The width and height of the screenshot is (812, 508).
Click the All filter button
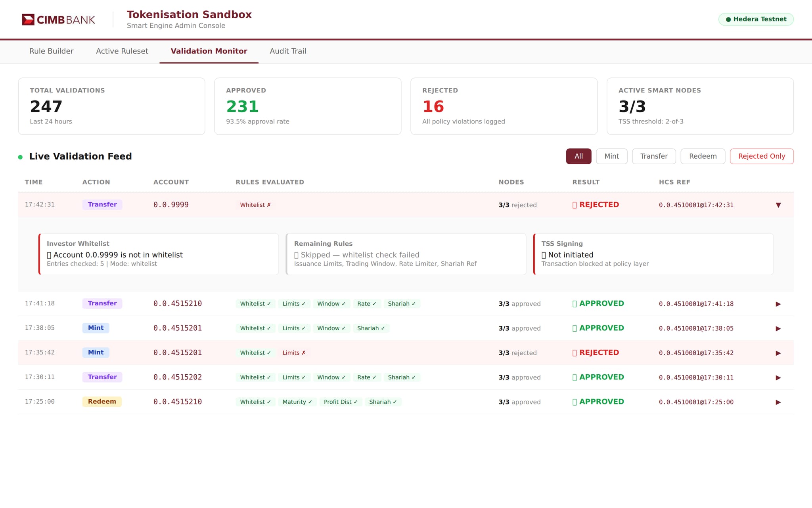pos(578,156)
